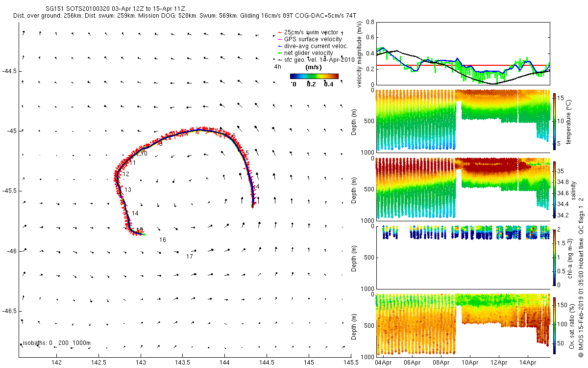588x368 pixels.
Task: Click the '4h' label under the legend
Action: click(277, 66)
